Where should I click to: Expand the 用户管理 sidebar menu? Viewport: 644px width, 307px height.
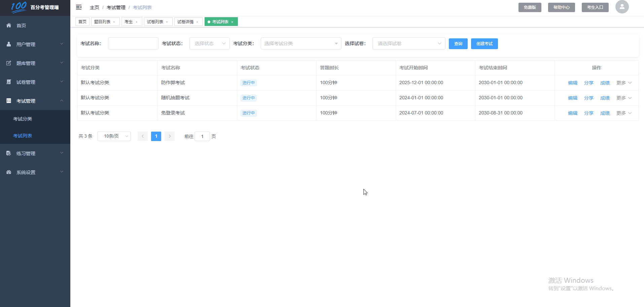[35, 44]
